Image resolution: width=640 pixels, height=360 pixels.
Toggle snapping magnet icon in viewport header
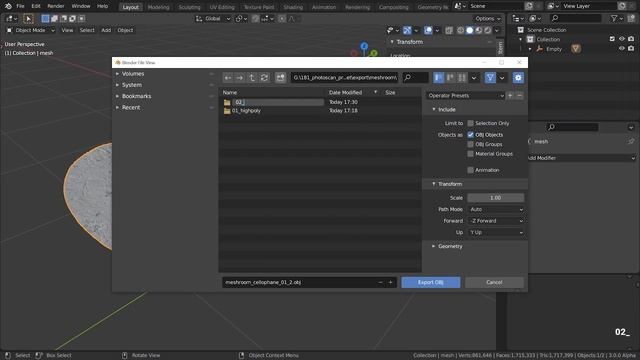click(255, 19)
